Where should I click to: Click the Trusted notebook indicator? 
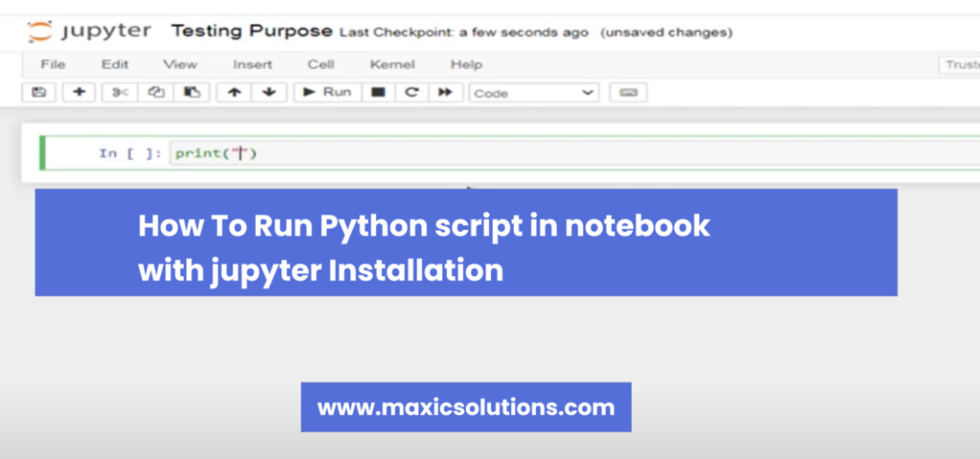[961, 65]
